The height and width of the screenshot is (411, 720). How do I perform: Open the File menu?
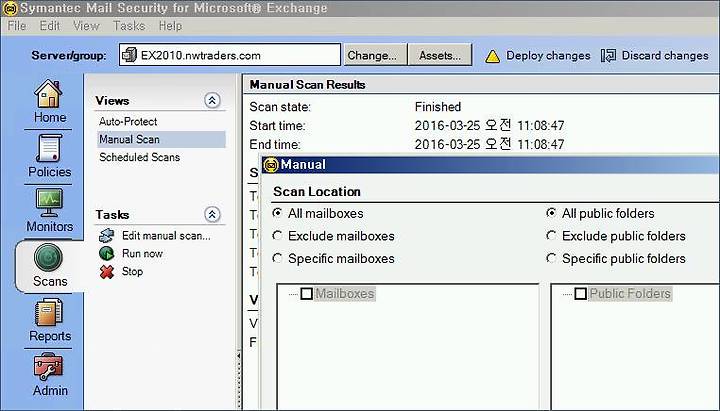(x=17, y=26)
